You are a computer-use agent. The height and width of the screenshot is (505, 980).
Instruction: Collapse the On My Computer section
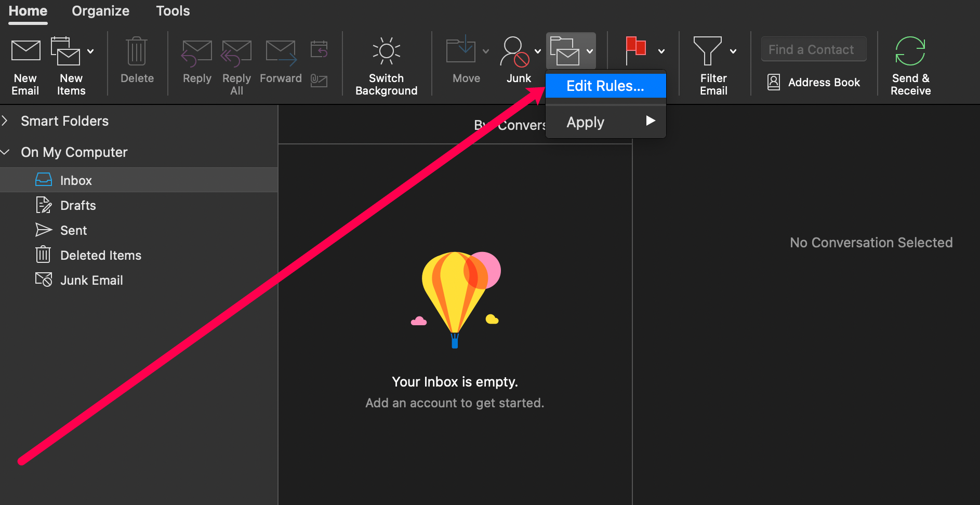(x=5, y=152)
